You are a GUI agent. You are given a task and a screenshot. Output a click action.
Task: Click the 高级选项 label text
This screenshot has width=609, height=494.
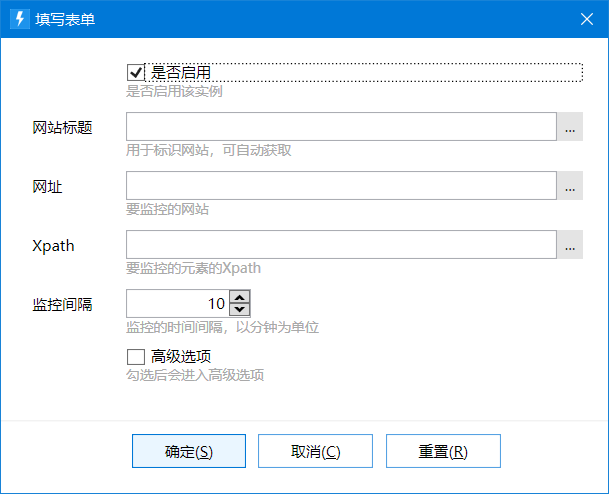(x=181, y=357)
